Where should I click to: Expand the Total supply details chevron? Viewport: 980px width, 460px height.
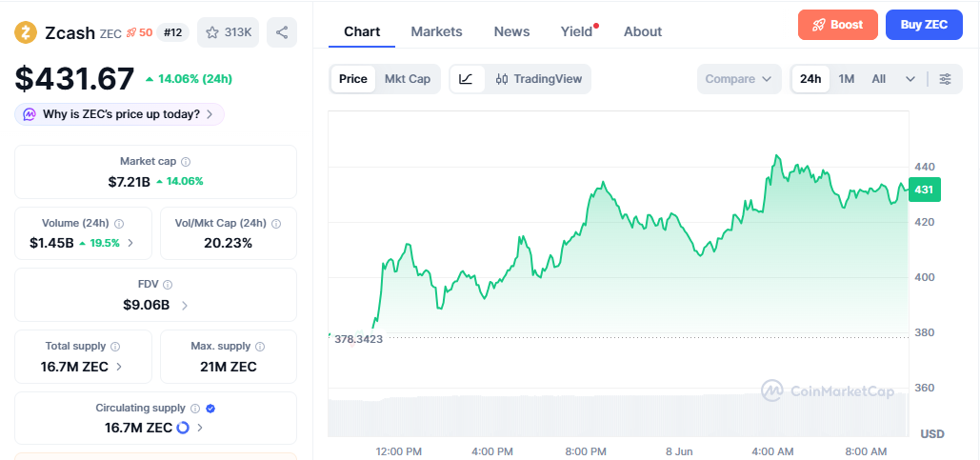(119, 367)
